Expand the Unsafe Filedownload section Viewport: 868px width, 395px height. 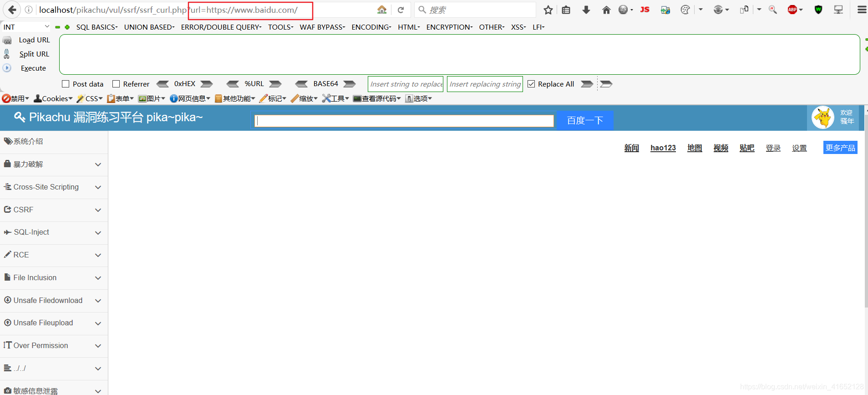(54, 301)
